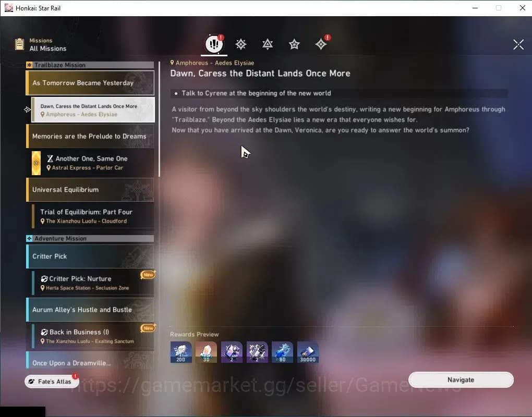Open Fate's Atlas button

click(52, 382)
